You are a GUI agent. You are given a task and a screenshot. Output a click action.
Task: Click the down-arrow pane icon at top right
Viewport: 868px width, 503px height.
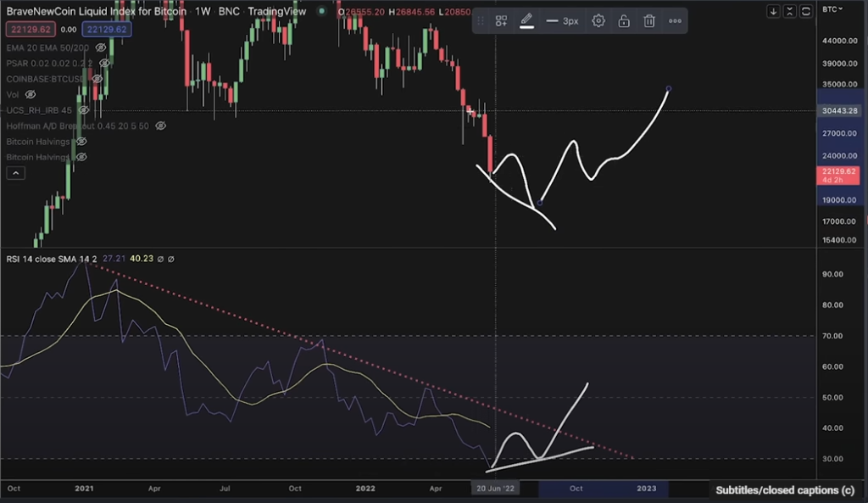click(x=775, y=12)
